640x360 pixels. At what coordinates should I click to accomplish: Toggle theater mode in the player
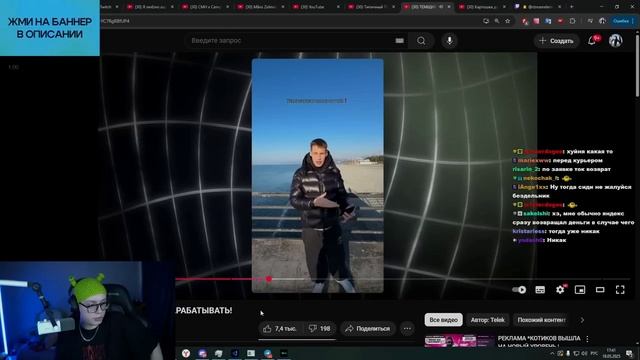[600, 290]
